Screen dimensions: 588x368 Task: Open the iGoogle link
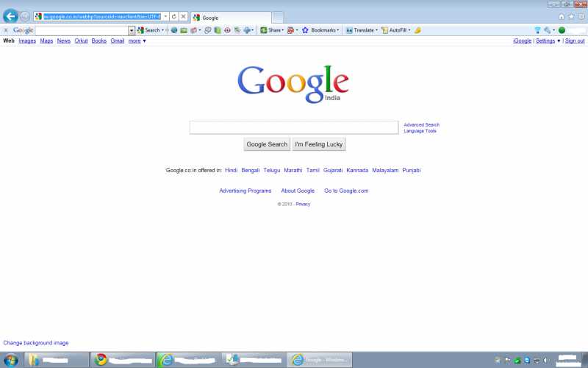coord(523,40)
